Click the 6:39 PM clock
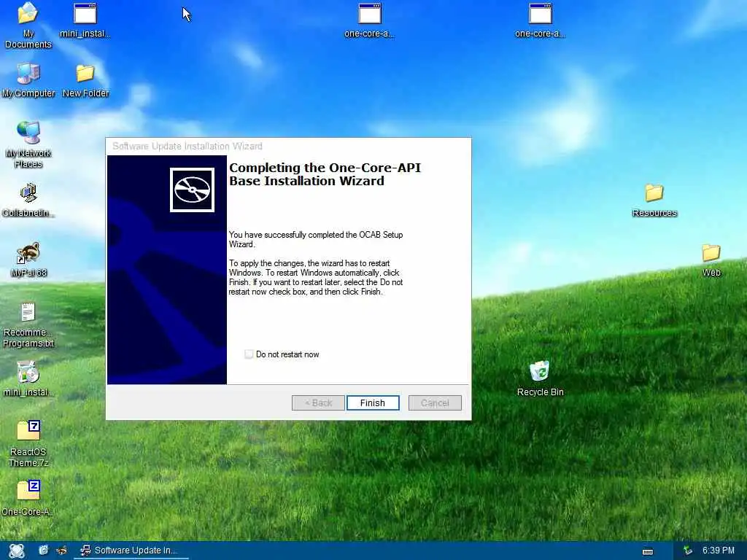Viewport: 747px width, 560px height. click(718, 550)
